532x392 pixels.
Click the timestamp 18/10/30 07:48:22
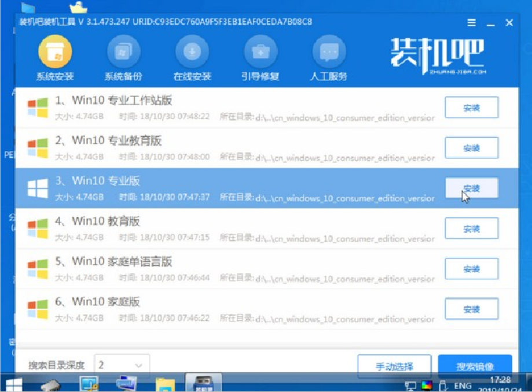[174, 117]
